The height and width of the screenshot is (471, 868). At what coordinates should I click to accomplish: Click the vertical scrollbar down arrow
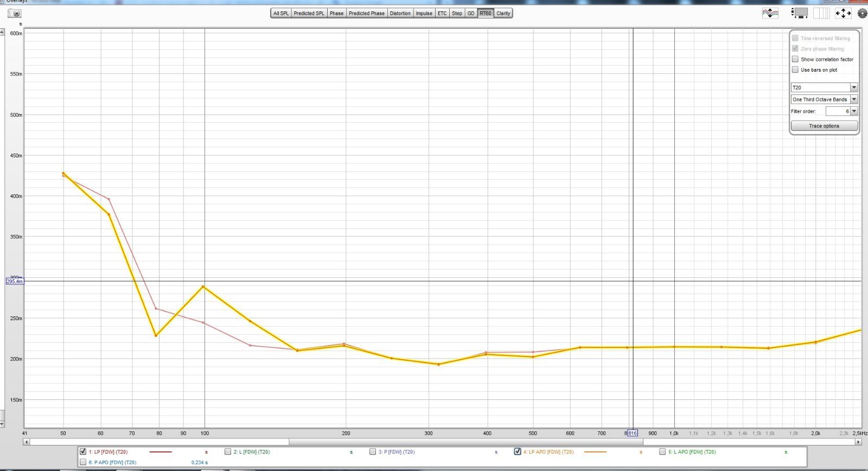[2, 424]
